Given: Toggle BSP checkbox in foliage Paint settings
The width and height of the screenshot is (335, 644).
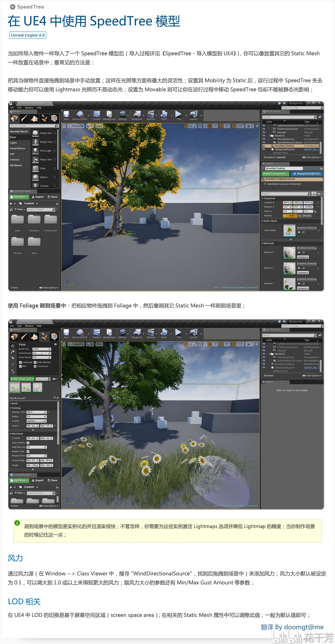Looking at the screenshot, I should click(x=20, y=366).
